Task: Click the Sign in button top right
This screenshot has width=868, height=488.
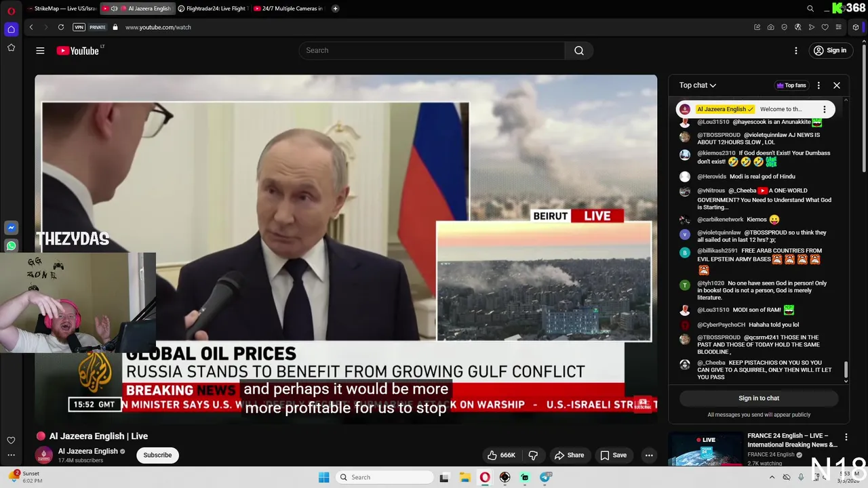Action: click(x=830, y=50)
